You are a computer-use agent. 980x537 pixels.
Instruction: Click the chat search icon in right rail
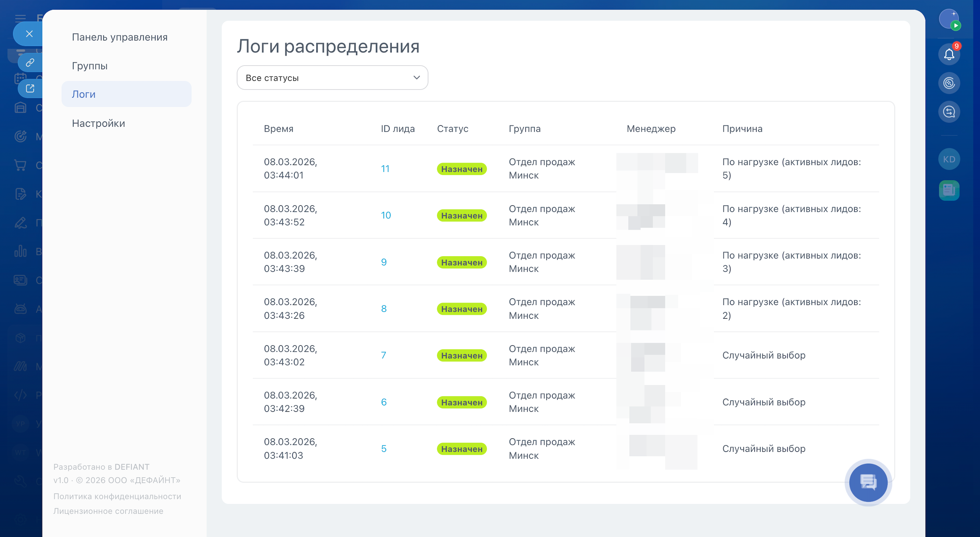pyautogui.click(x=949, y=112)
